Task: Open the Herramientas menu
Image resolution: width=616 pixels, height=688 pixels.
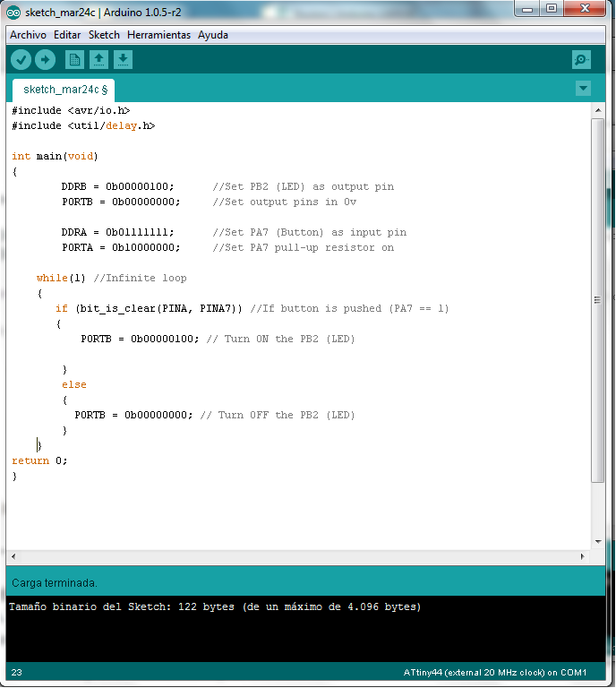Action: [158, 35]
